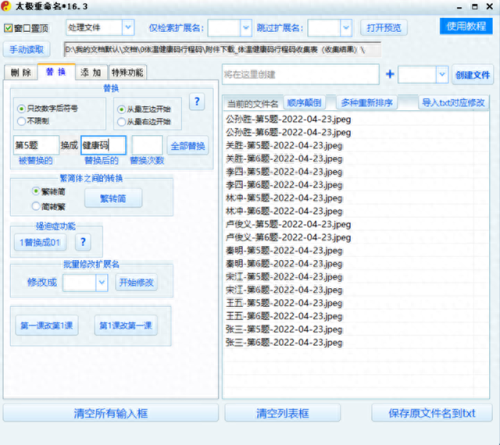Click 第一课改第1课 button
This screenshot has height=445, width=500.
point(47,325)
